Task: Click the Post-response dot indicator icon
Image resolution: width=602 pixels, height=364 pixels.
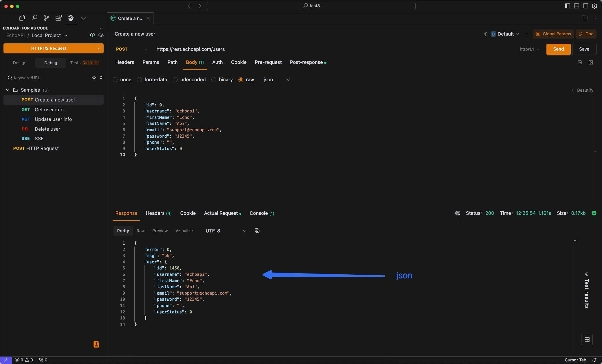Action: (325, 63)
